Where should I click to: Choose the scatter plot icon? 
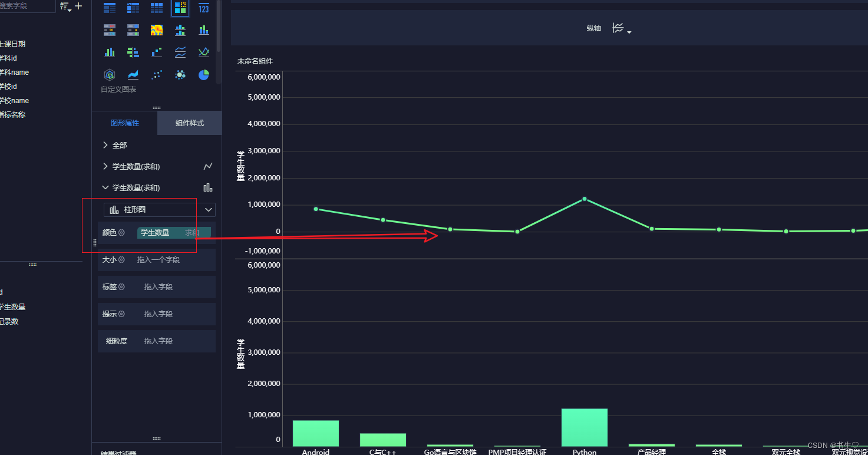[157, 75]
